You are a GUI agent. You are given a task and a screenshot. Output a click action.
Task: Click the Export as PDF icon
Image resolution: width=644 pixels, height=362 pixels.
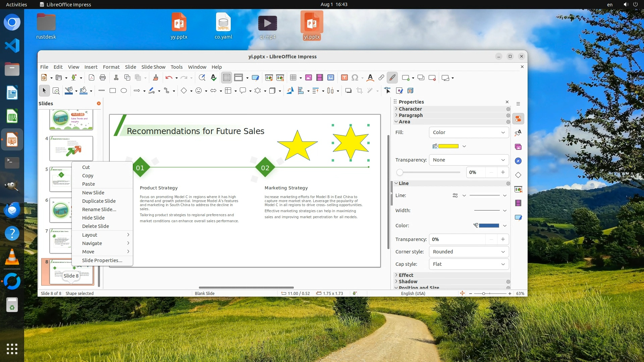tap(91, 78)
